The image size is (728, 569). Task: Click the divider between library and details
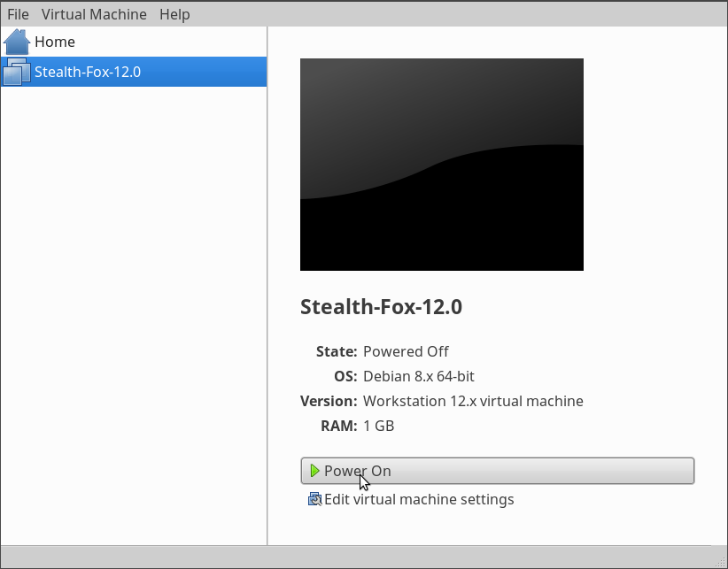[267, 286]
